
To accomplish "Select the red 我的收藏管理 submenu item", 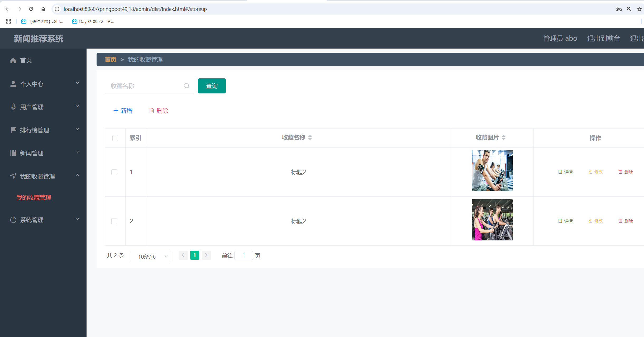I will pyautogui.click(x=34, y=197).
